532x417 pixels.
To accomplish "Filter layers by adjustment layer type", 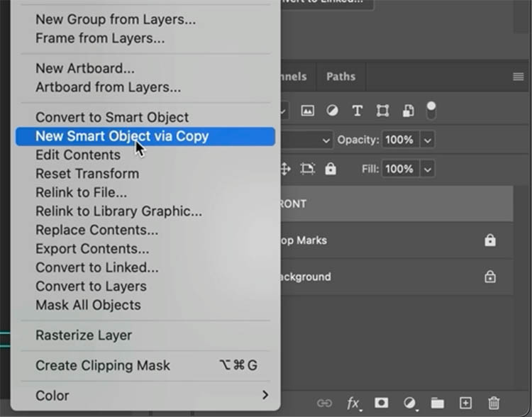I will (x=332, y=111).
